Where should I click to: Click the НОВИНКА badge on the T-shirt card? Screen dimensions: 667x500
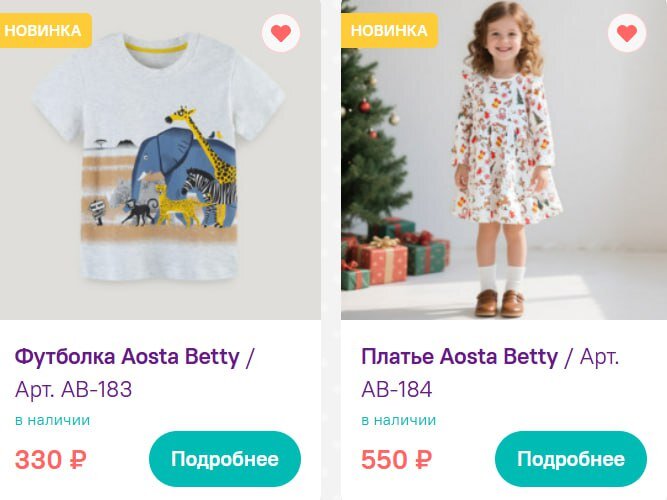tap(43, 30)
